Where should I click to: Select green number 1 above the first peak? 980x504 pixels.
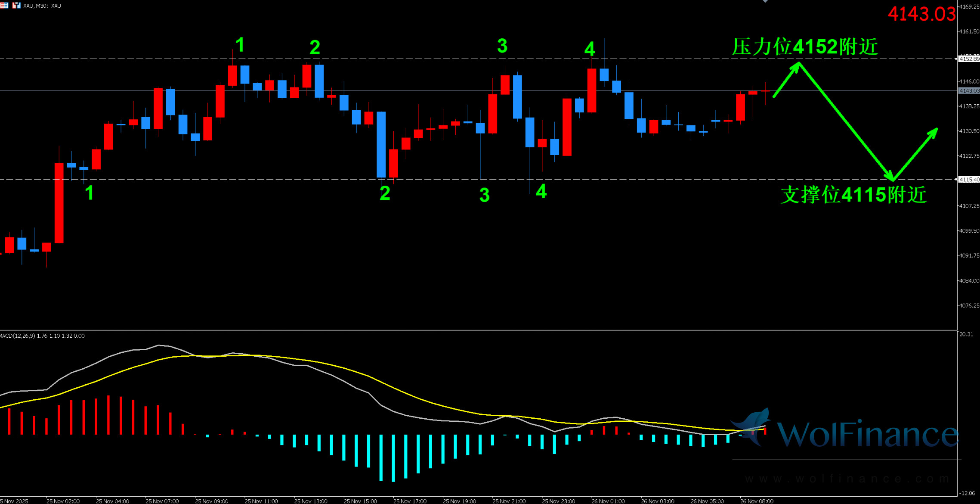click(x=240, y=45)
